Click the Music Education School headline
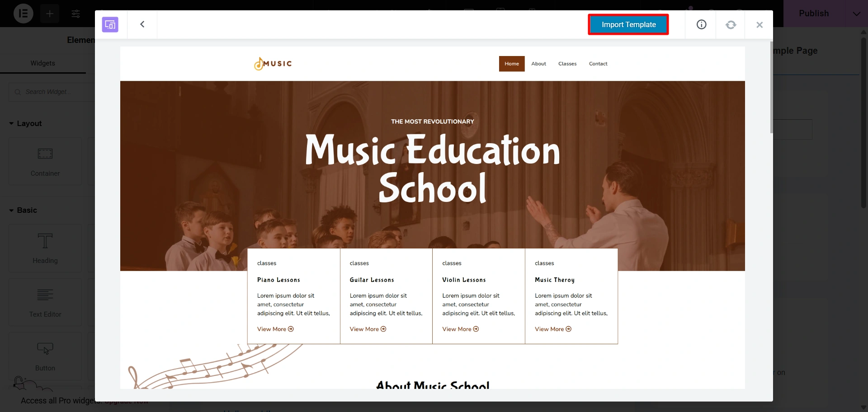Screen dimensions: 868x412 coord(433,168)
